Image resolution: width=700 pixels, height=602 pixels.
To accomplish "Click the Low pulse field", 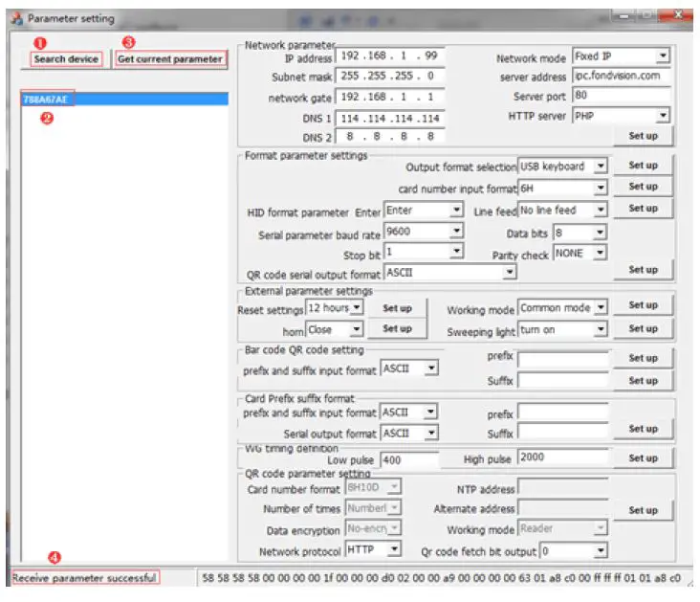I will click(409, 460).
